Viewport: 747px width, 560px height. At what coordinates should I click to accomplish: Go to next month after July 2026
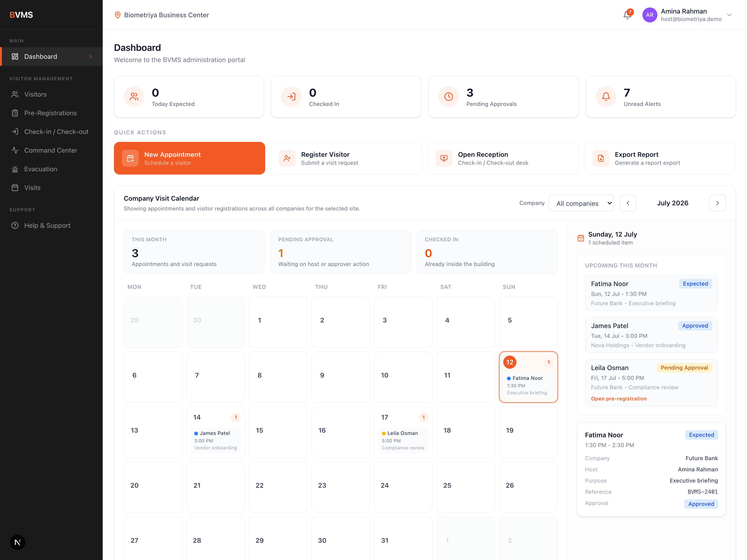click(x=717, y=203)
